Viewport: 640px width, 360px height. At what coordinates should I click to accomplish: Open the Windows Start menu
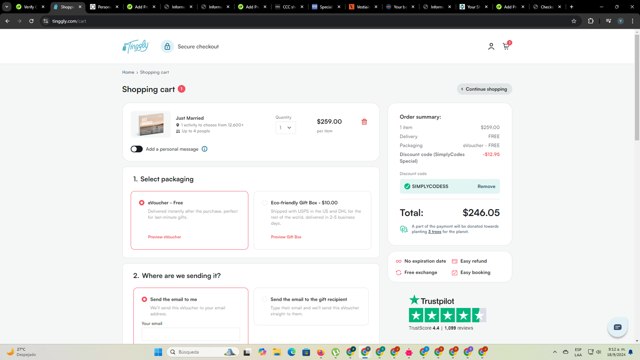158,352
